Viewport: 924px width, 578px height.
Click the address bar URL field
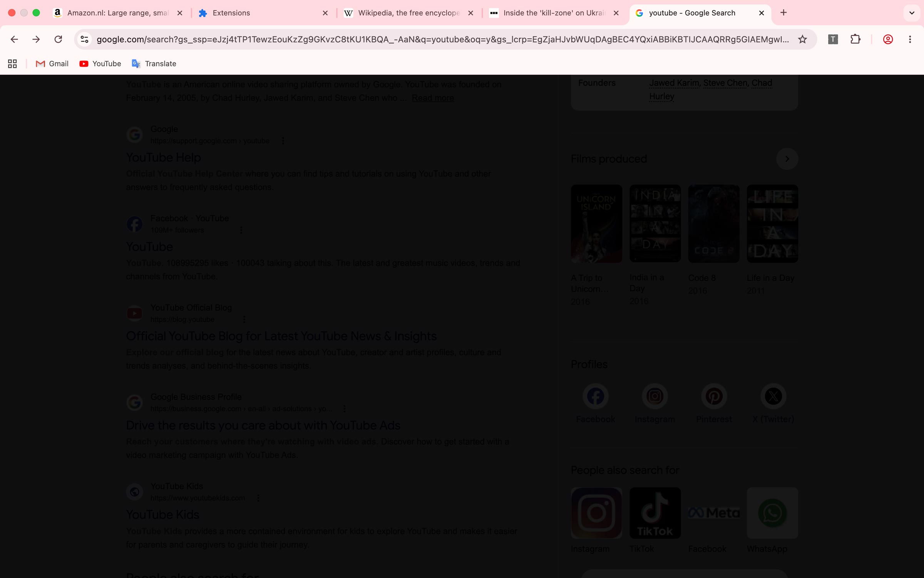443,39
